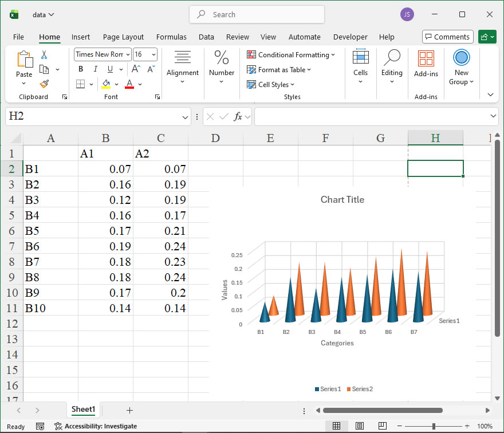Switch to Page Layout view icon

tap(359, 426)
